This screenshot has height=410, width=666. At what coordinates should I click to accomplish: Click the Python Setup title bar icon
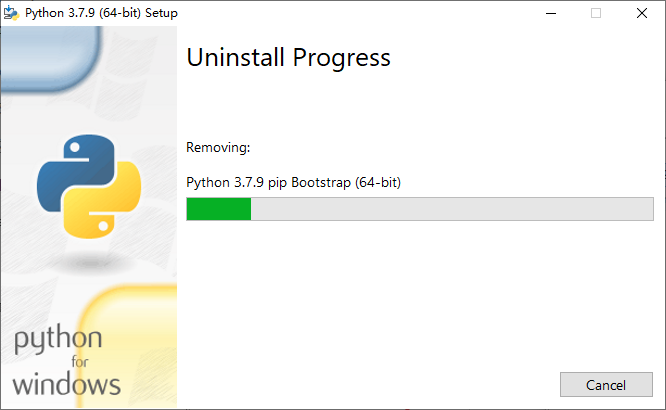coord(12,13)
